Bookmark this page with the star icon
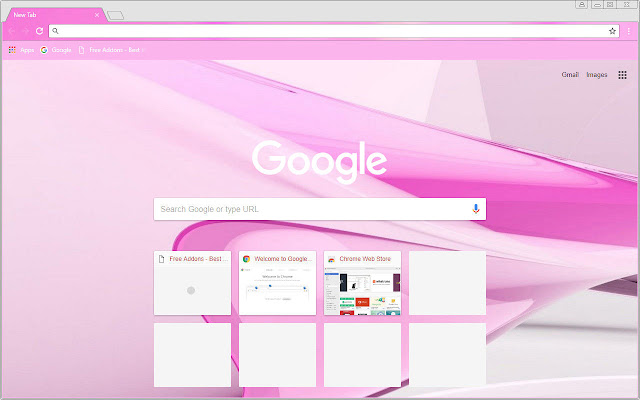This screenshot has height=400, width=640. coord(612,31)
